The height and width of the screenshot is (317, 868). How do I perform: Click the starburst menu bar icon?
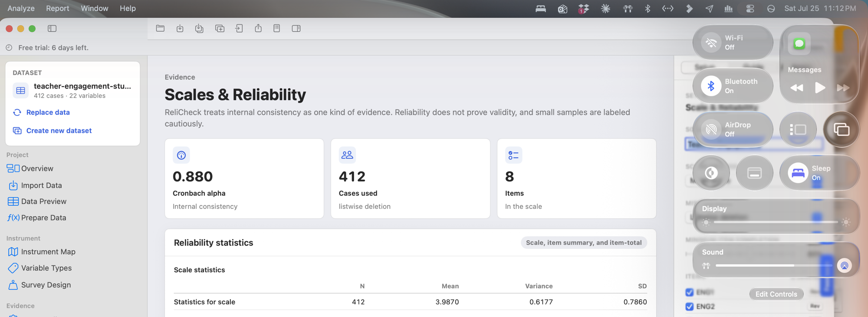[x=605, y=8]
